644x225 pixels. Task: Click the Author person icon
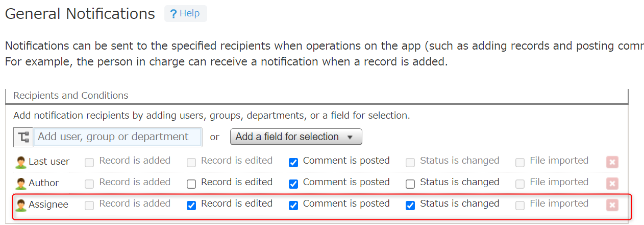tap(20, 184)
